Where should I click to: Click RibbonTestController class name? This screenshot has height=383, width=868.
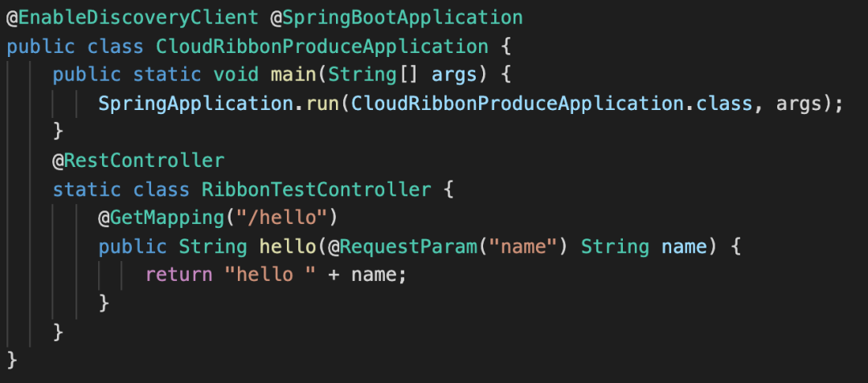[x=316, y=189]
